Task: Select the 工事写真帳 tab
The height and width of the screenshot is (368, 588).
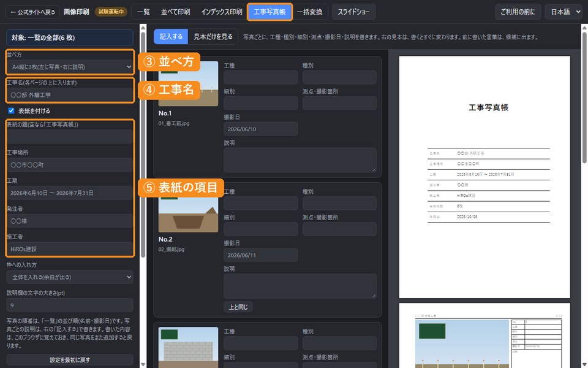Action: (269, 12)
